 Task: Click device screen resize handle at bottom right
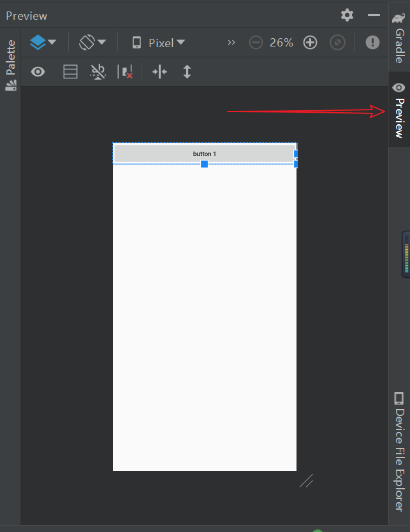[306, 481]
